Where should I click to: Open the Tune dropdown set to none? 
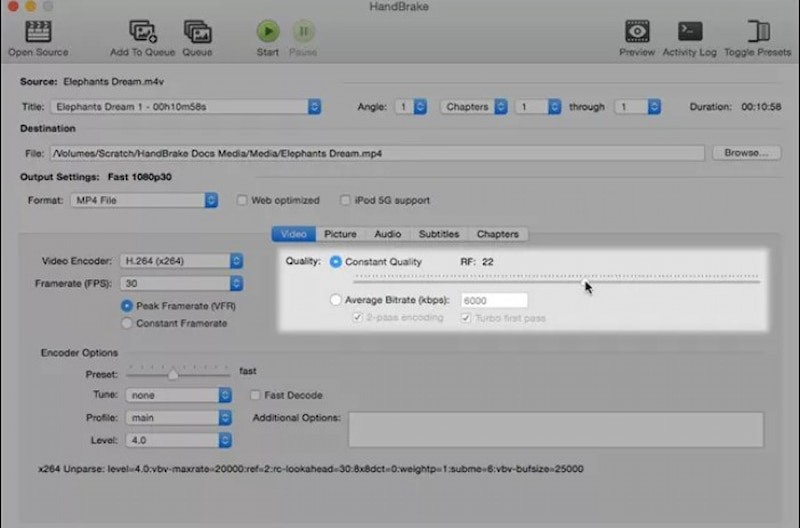[x=179, y=395]
